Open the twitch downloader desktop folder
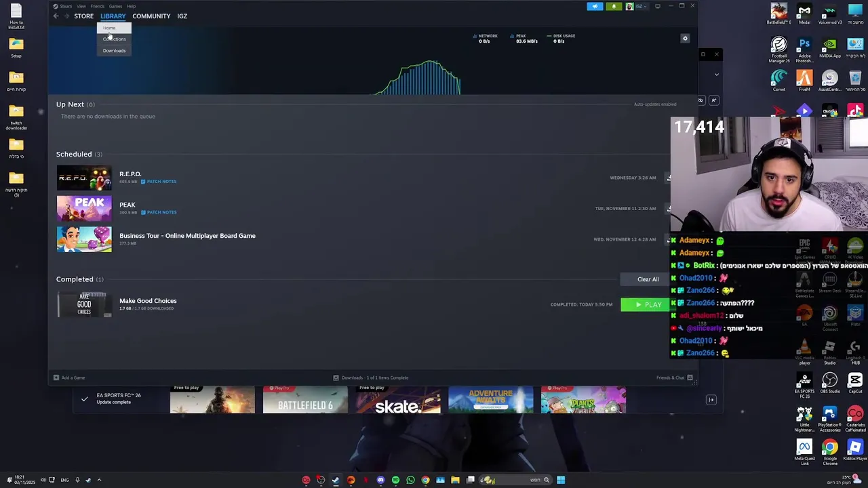868x488 pixels. (16, 117)
